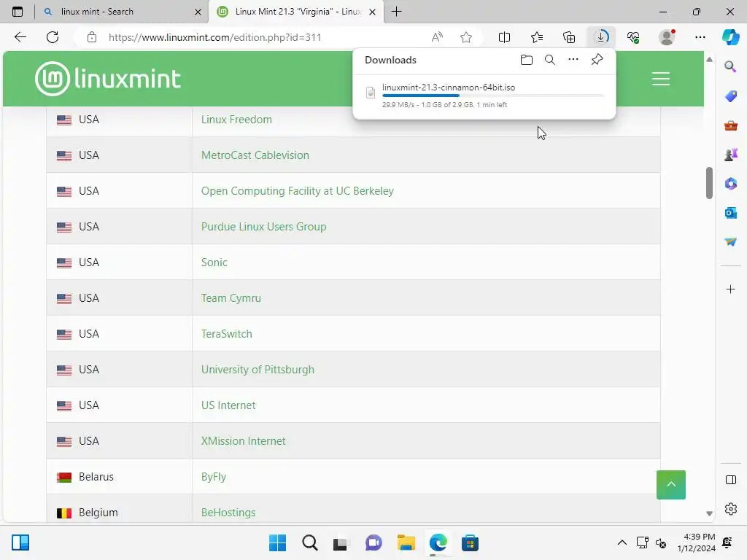Open the Tools briefcase sidebar icon
Screen dimensions: 747x560
pos(730,125)
